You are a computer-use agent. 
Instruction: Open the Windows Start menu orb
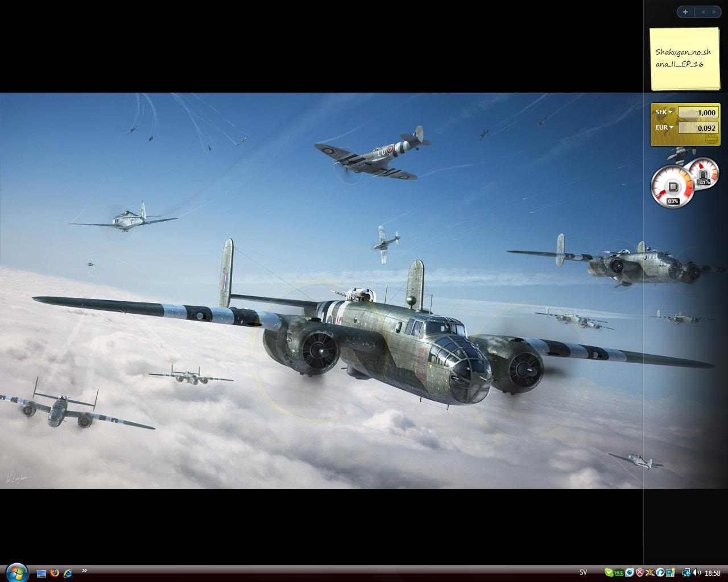15,572
